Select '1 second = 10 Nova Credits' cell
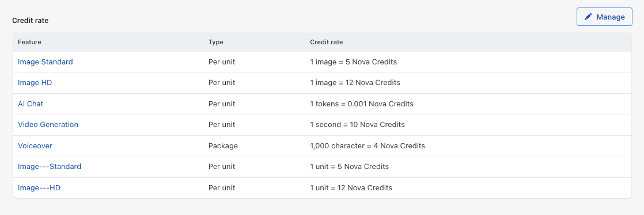Screen dimensions: 644x215 coord(357,125)
